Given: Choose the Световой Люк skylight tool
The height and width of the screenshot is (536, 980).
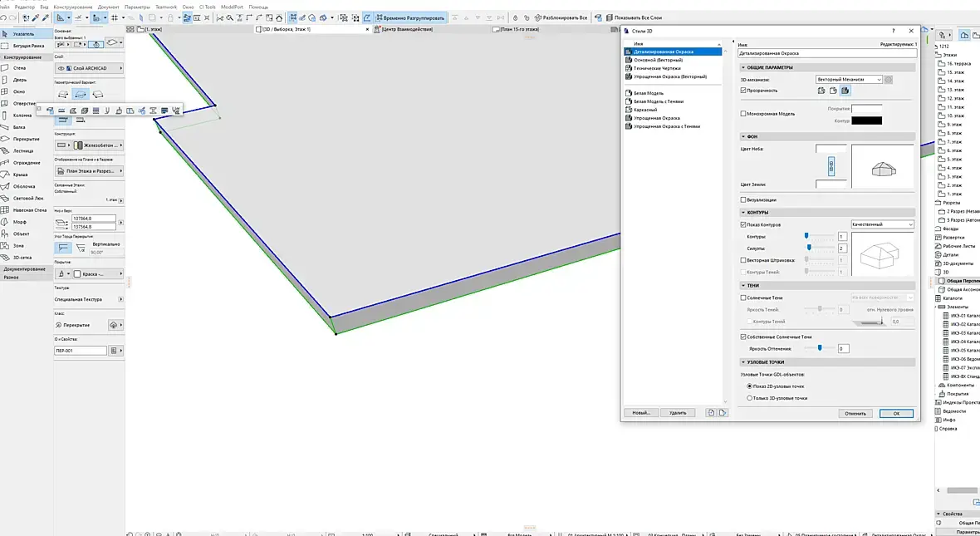Looking at the screenshot, I should tap(27, 199).
